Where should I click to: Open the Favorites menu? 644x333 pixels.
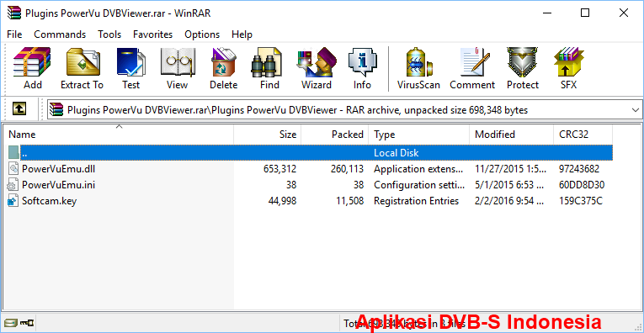click(x=152, y=34)
